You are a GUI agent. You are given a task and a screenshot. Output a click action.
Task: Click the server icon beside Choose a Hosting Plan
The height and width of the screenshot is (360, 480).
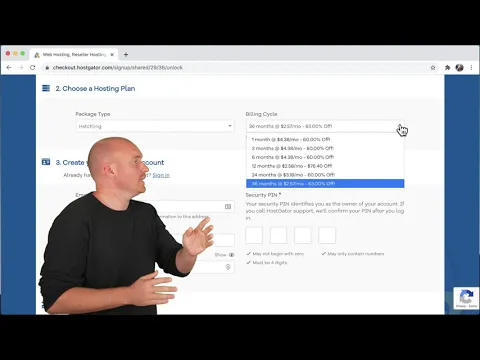pos(46,88)
